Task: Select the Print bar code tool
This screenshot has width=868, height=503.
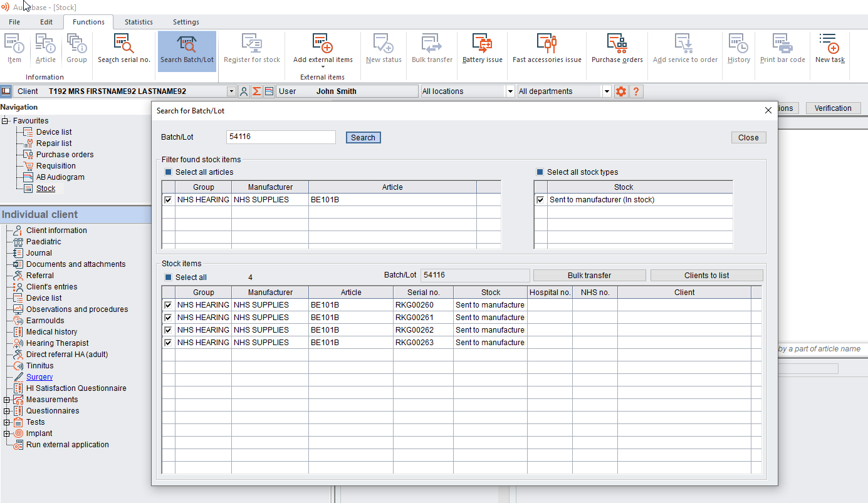Action: coord(782,49)
